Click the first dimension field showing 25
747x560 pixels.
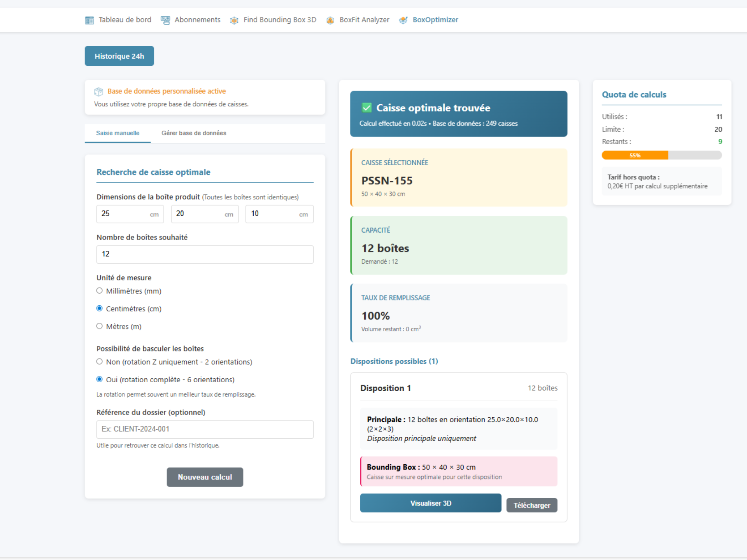(130, 214)
